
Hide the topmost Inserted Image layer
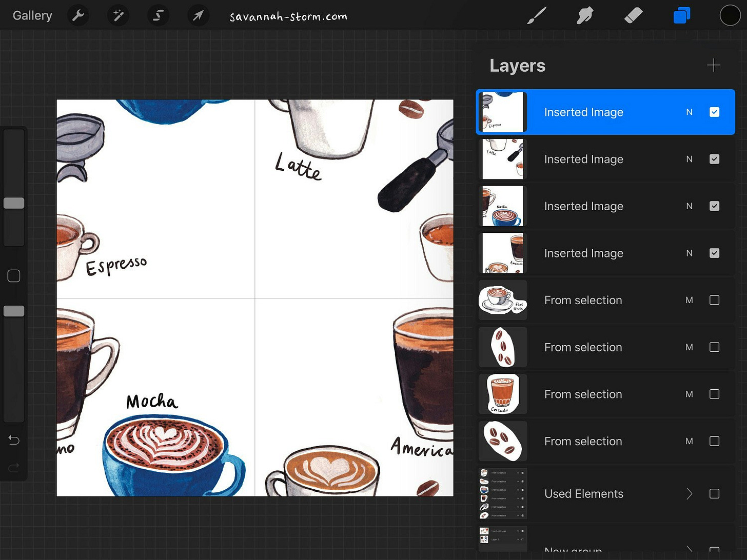coord(714,112)
